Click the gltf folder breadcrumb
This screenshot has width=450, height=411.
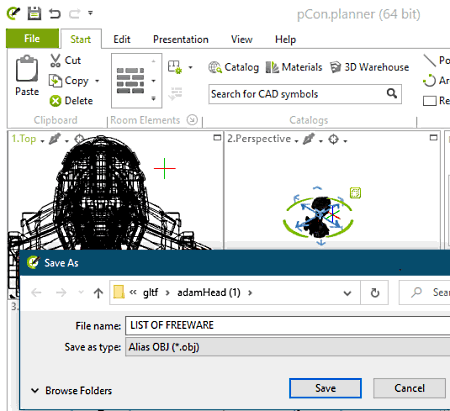click(151, 293)
